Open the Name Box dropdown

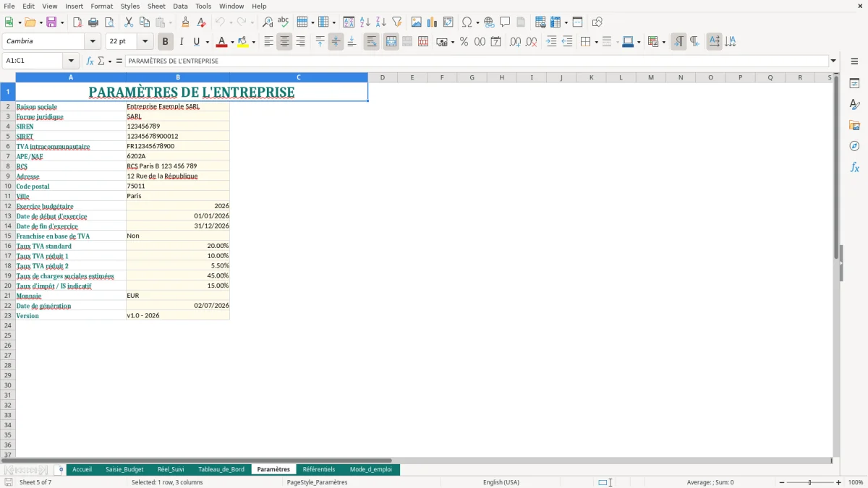(71, 61)
